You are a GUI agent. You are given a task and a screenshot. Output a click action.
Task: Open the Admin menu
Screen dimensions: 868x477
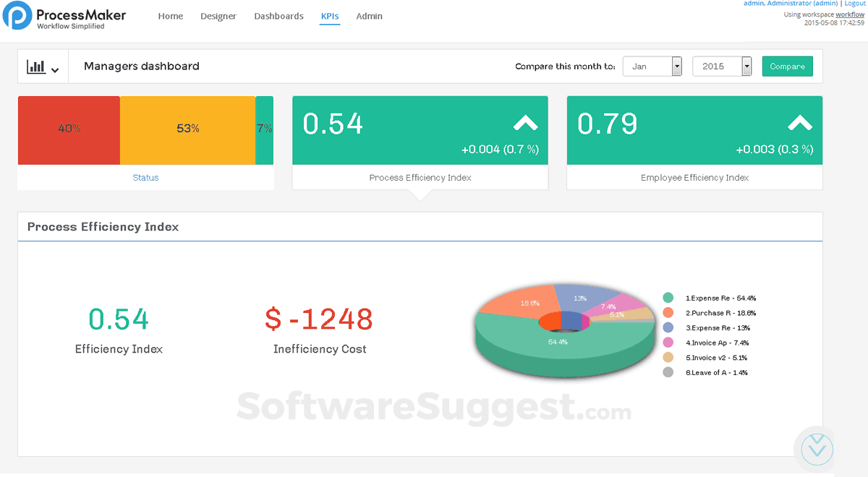369,16
